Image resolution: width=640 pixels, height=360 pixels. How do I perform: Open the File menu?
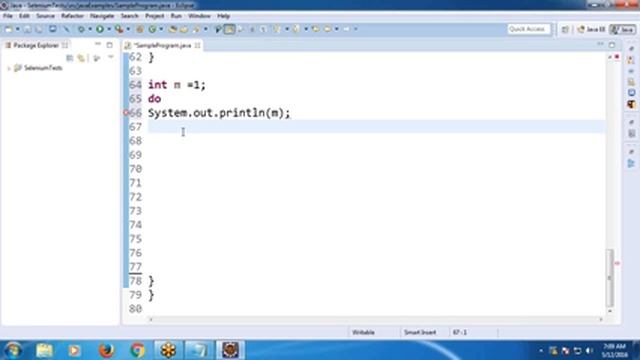pos(8,16)
